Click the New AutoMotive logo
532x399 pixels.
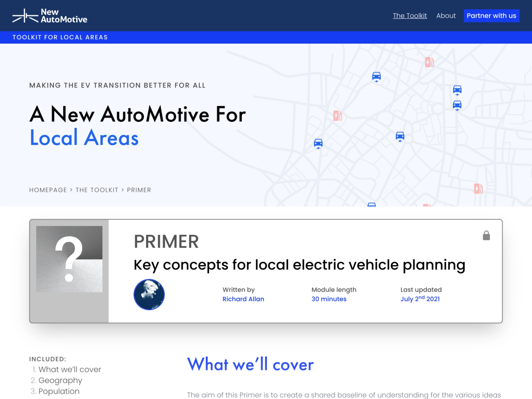click(50, 16)
